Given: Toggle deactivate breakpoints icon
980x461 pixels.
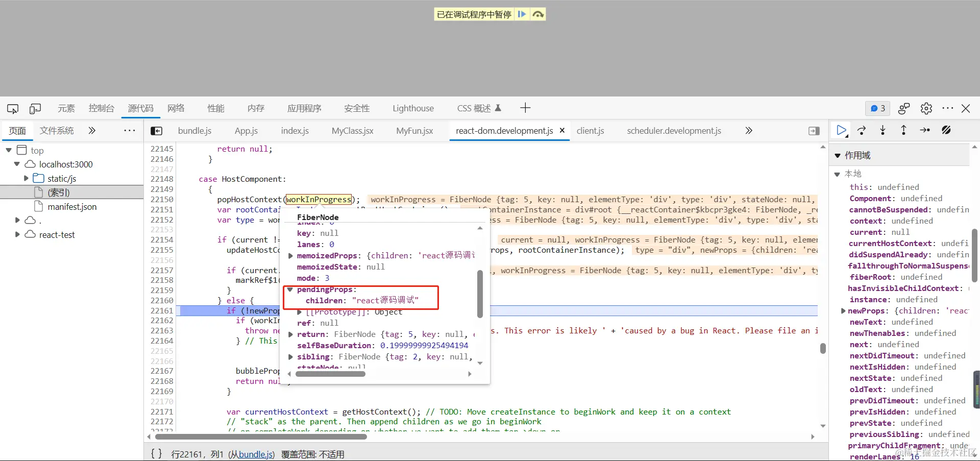Looking at the screenshot, I should (x=946, y=131).
